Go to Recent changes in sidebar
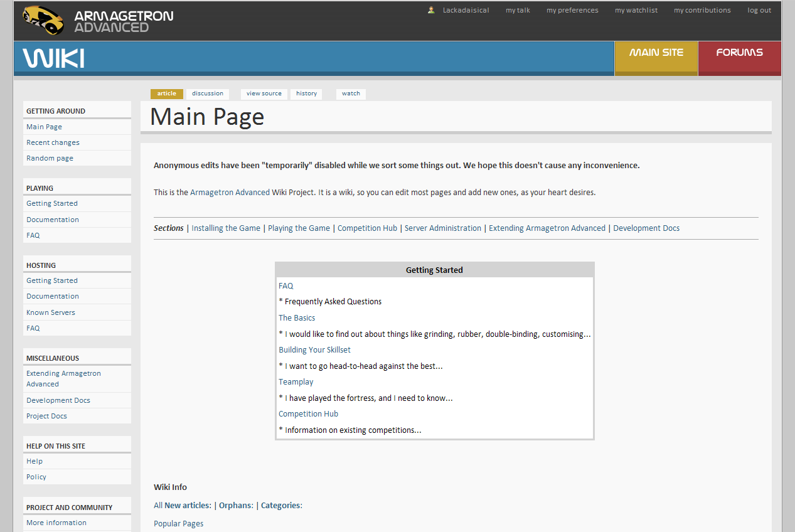This screenshot has height=532, width=795. coord(53,142)
